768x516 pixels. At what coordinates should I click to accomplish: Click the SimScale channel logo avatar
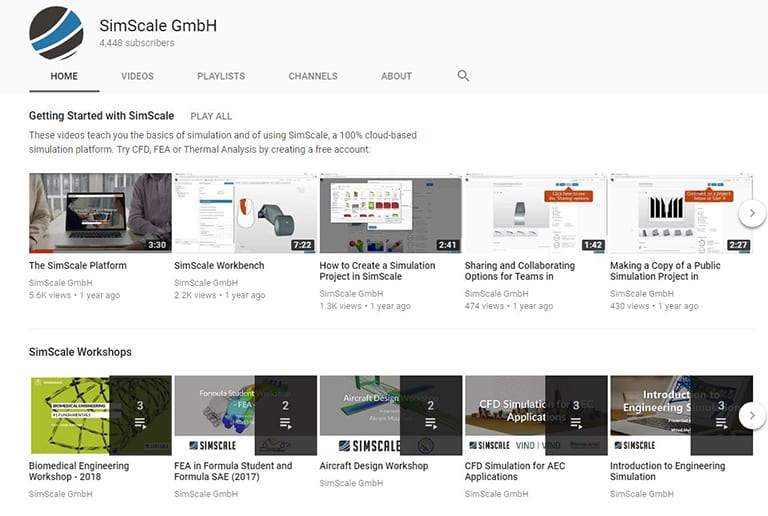point(56,33)
